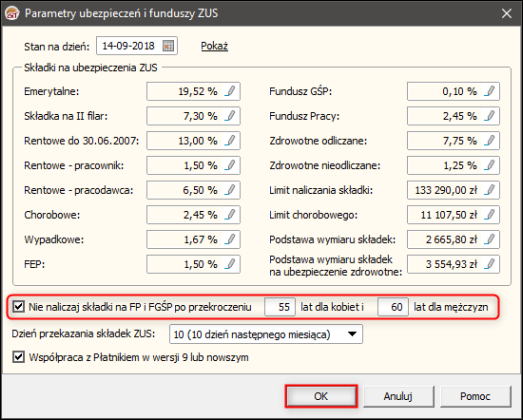Screen dimensions: 523x420
Task: Expand the Dzień przekazania składek ZUS dropdown
Action: (266, 334)
